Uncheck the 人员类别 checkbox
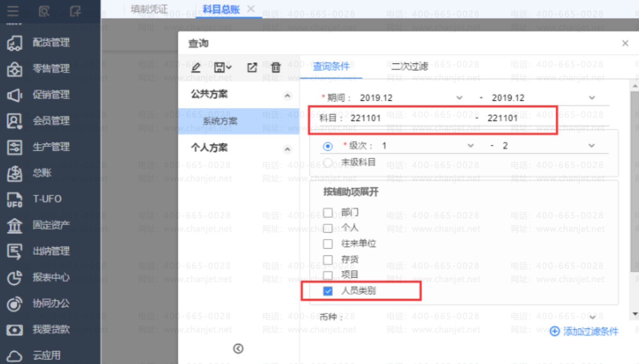 tap(328, 291)
